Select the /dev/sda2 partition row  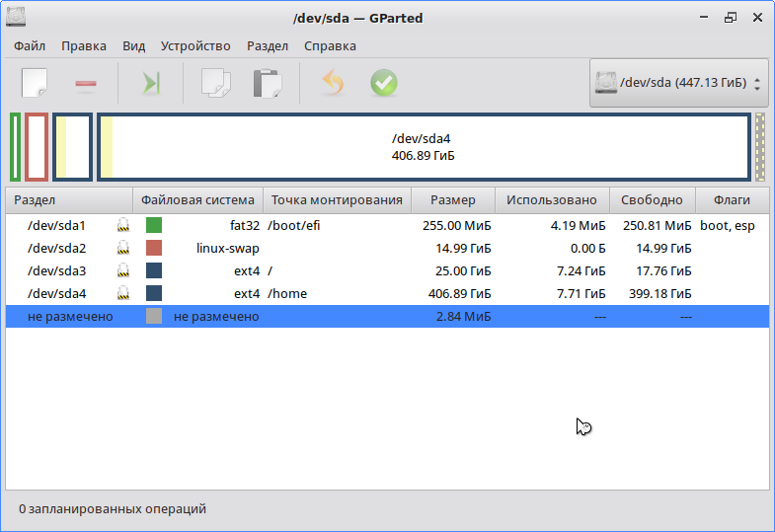coord(387,248)
